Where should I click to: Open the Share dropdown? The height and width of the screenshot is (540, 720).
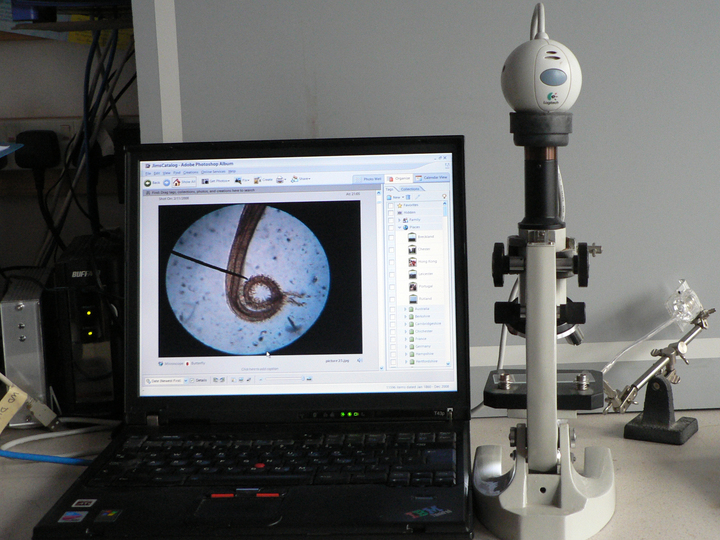pyautogui.click(x=301, y=179)
